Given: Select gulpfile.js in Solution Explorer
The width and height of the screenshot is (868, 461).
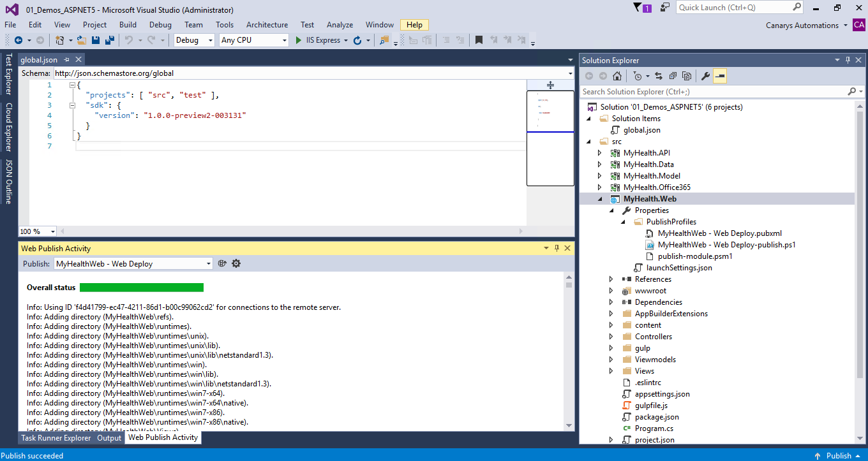Looking at the screenshot, I should [x=651, y=406].
